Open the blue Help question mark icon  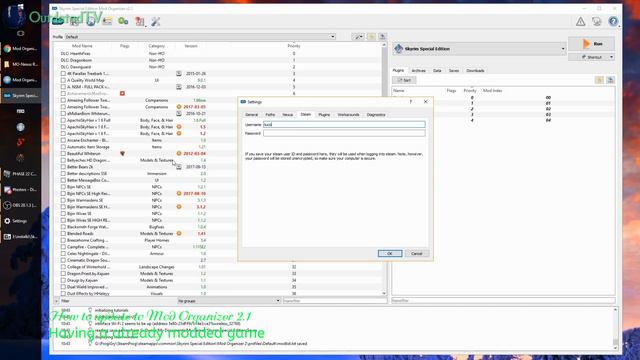click(x=613, y=21)
